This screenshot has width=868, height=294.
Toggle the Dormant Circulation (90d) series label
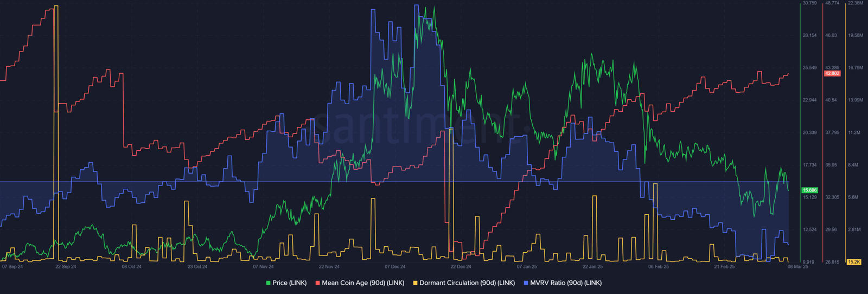point(467,283)
